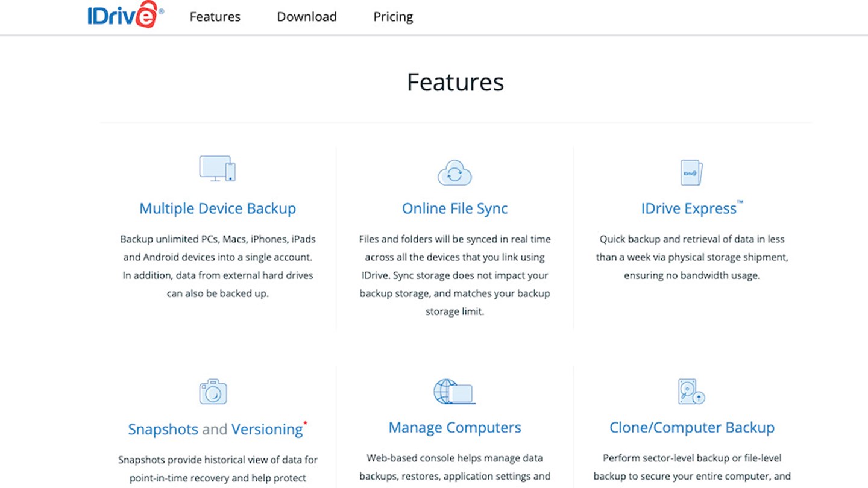Click the red asterisk next to Versioning
Screen dimensions: 868x488
[x=306, y=423]
